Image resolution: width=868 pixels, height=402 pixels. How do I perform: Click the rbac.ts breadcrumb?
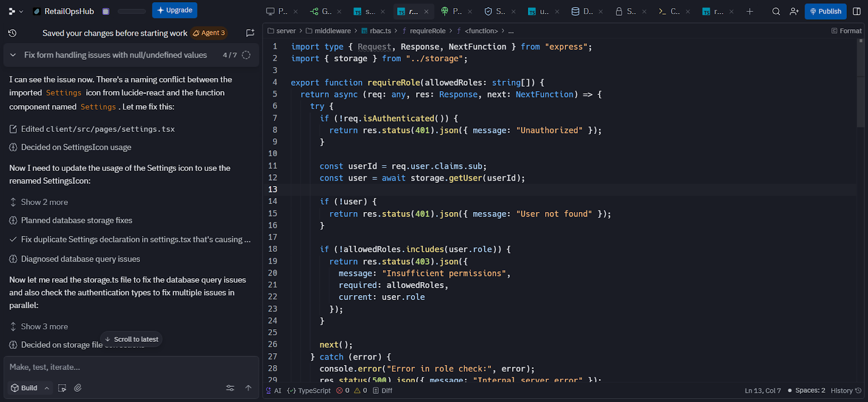376,31
